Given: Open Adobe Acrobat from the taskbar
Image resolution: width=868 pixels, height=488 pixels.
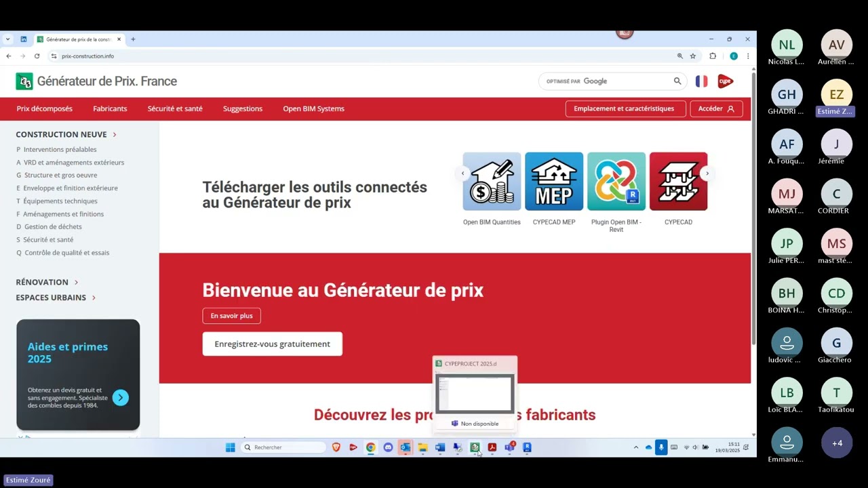Looking at the screenshot, I should pos(492,447).
